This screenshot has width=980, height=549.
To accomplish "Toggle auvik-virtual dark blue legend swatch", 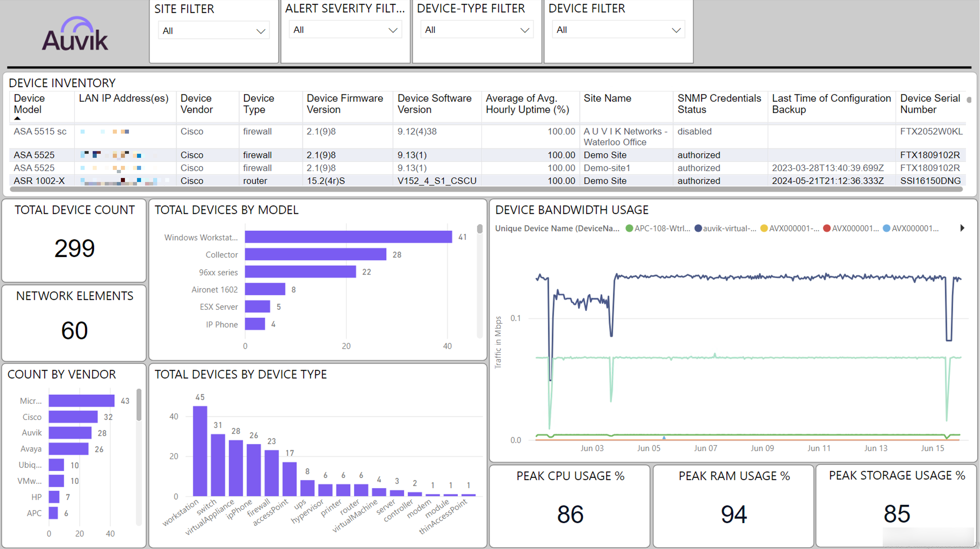I will click(698, 229).
